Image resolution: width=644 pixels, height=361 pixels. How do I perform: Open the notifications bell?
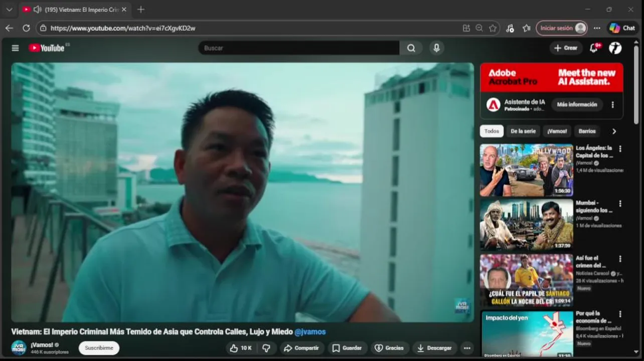(594, 48)
